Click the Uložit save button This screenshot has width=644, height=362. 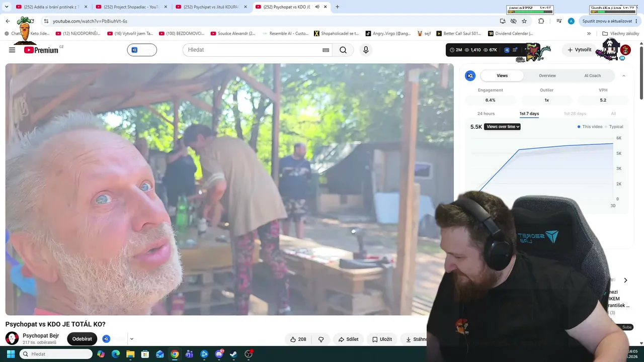[382, 339]
